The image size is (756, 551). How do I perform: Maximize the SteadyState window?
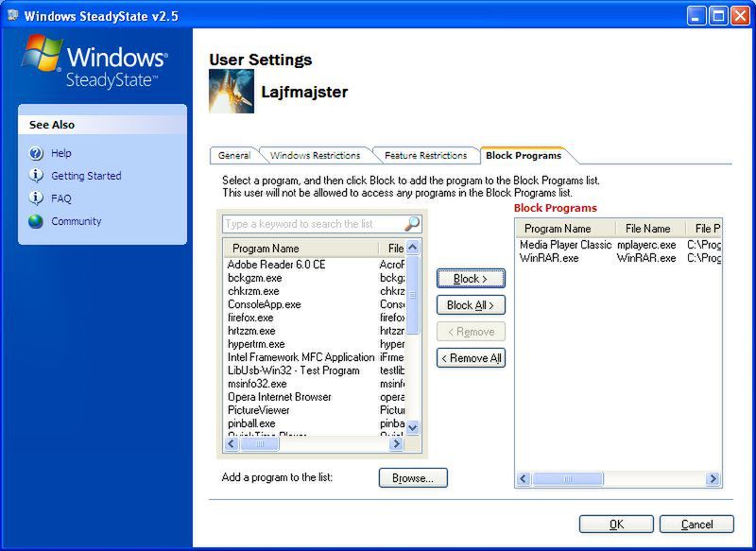pos(718,16)
